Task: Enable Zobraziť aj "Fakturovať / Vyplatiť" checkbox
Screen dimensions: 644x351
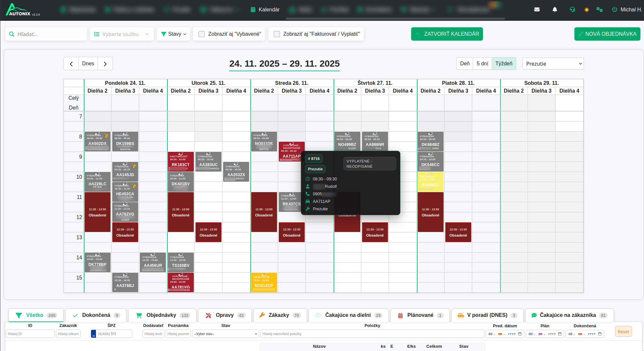Action: point(277,34)
